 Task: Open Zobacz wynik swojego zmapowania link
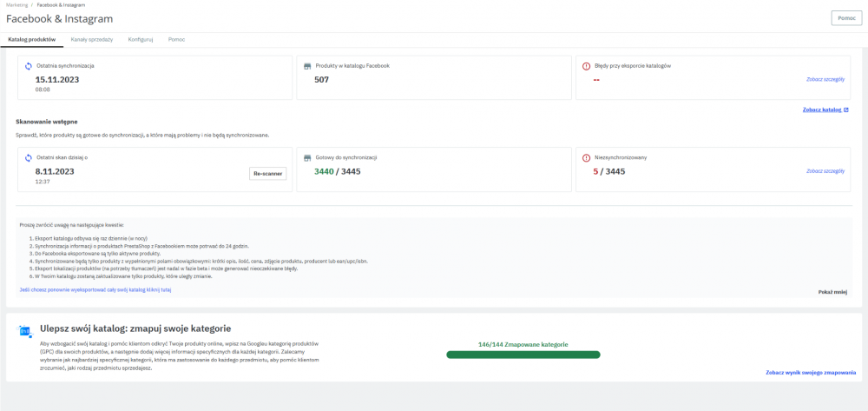coord(811,373)
